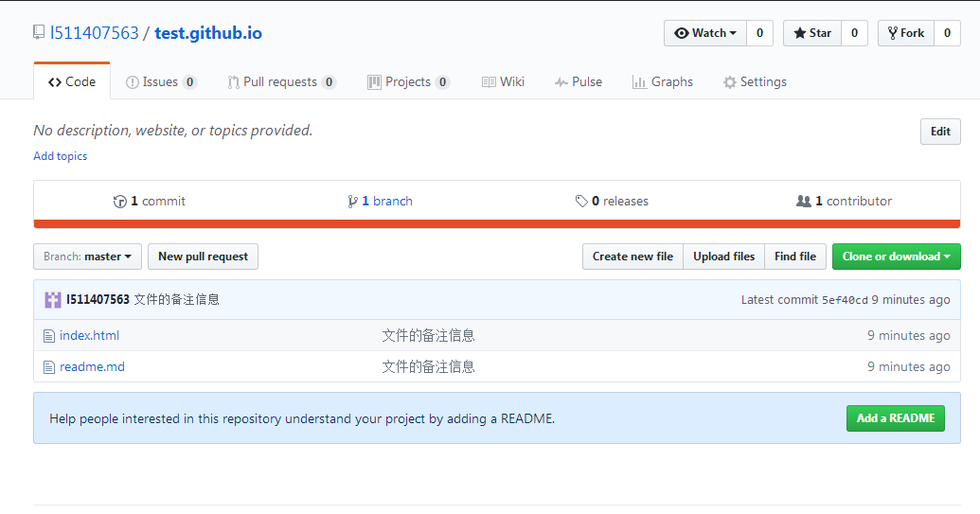Click New pull request button

[204, 257]
